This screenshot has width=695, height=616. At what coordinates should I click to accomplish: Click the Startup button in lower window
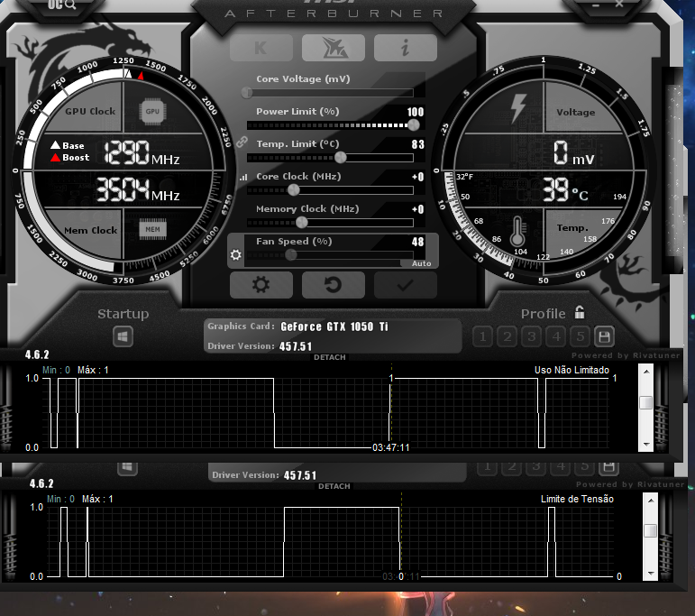127,468
